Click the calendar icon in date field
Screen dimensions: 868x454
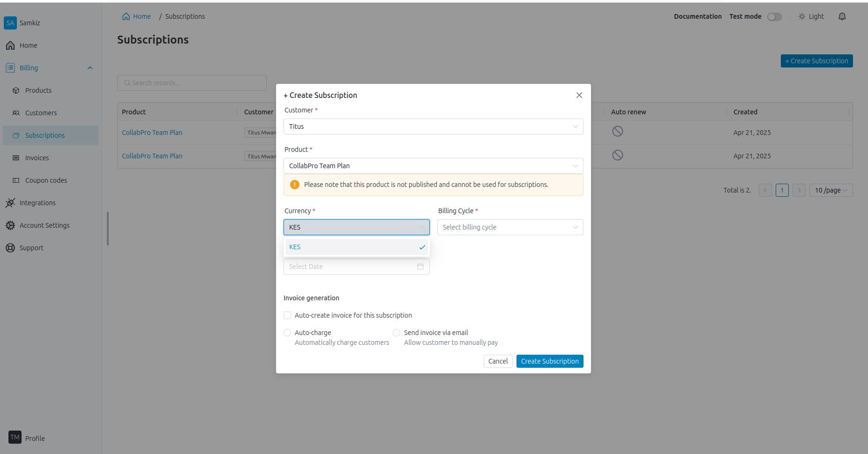(420, 267)
